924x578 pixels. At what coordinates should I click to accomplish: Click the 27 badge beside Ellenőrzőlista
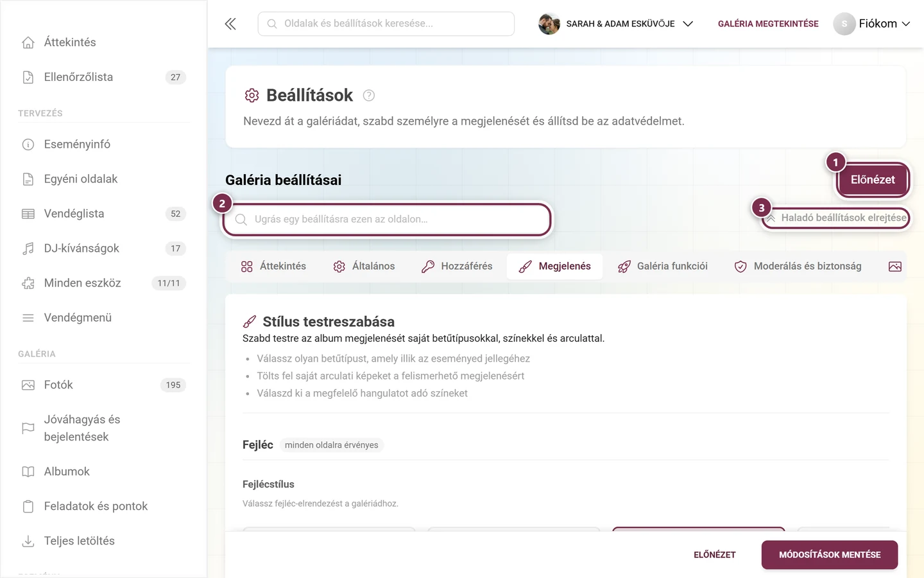coord(176,77)
